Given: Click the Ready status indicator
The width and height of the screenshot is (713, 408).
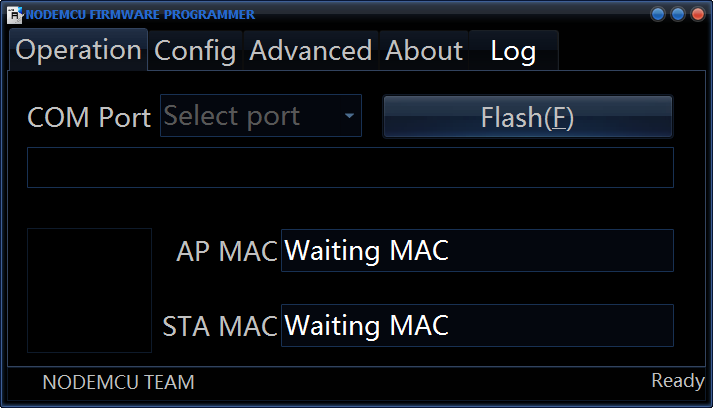Looking at the screenshot, I should pos(678,381).
